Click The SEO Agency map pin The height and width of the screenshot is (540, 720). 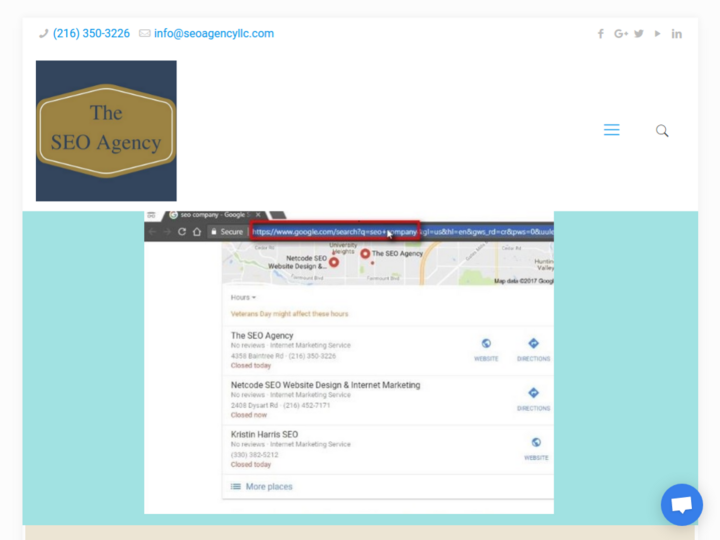[x=366, y=254]
